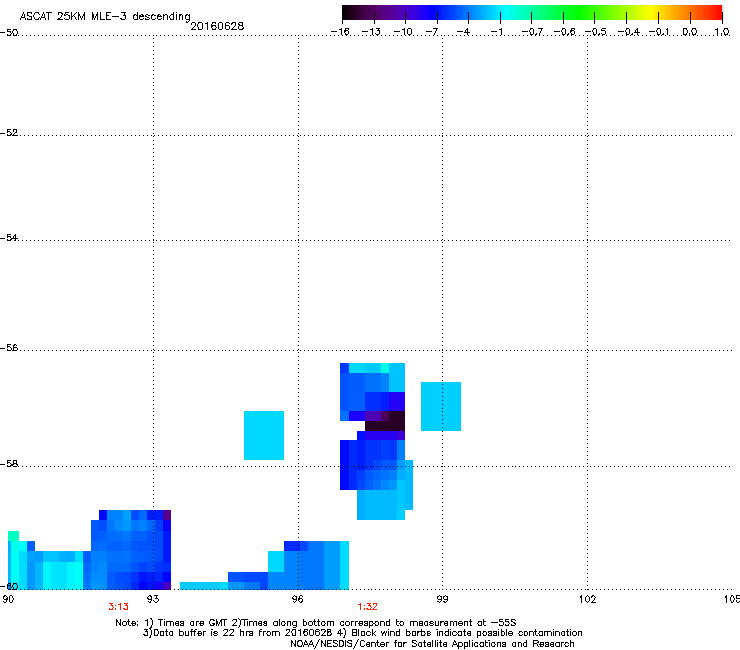The width and height of the screenshot is (740, 650).
Task: Click the isolated cyan square left of 96E
Action: tap(264, 435)
